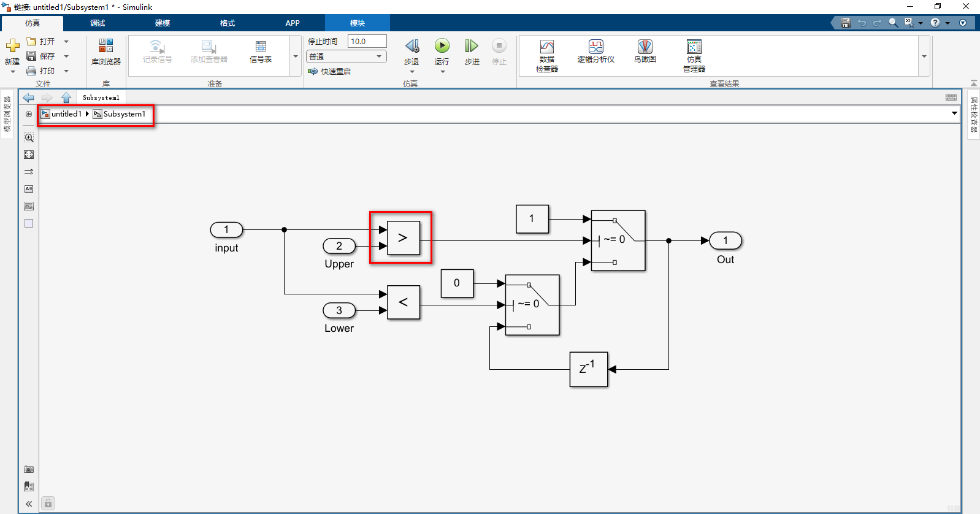Click the search magnifier in quick access toolbar
Viewport: 980px width, 514px height.
click(x=894, y=23)
